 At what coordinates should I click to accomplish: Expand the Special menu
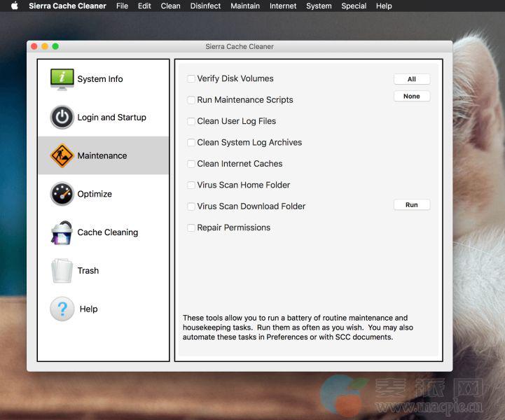point(354,6)
